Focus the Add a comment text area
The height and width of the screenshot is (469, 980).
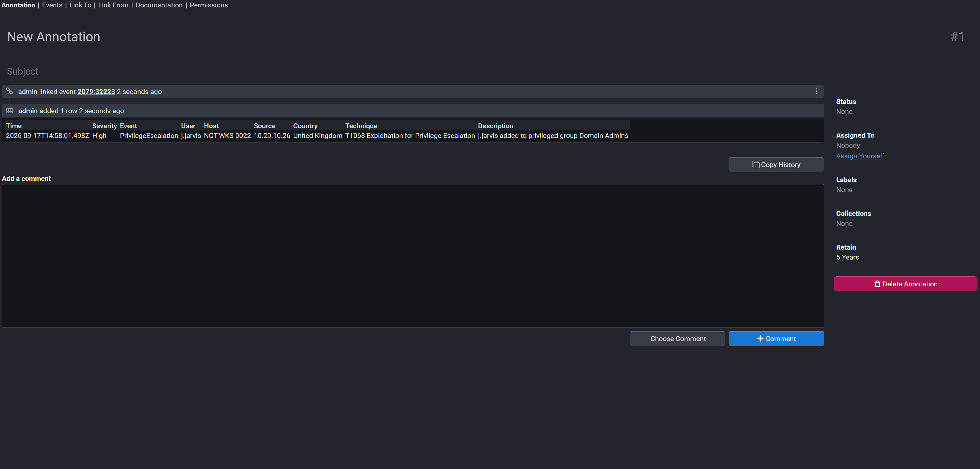(413, 256)
